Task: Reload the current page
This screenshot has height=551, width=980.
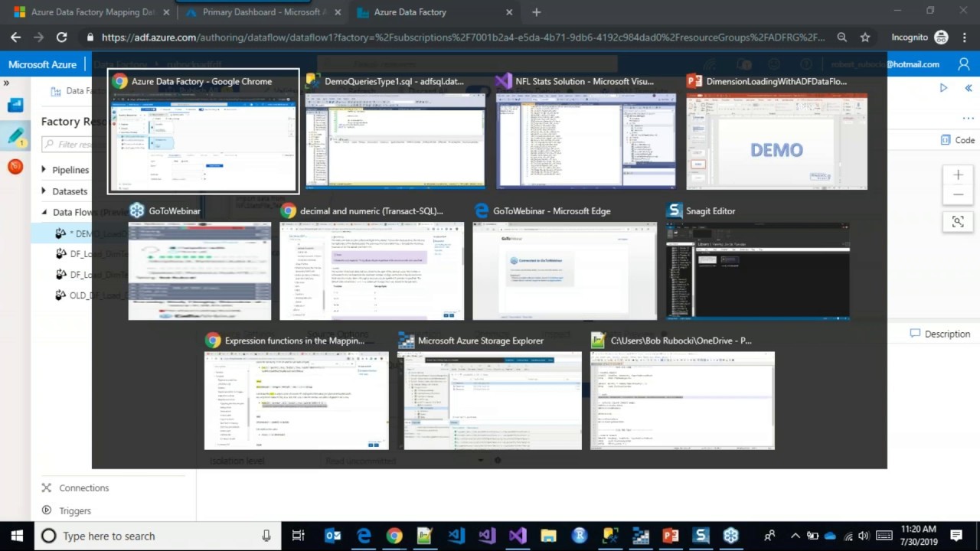Action: tap(62, 37)
